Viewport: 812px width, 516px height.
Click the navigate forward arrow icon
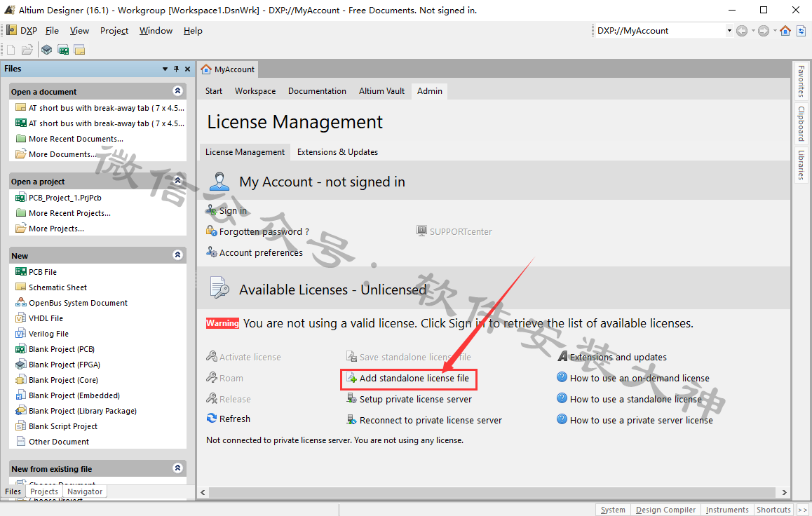pos(764,31)
